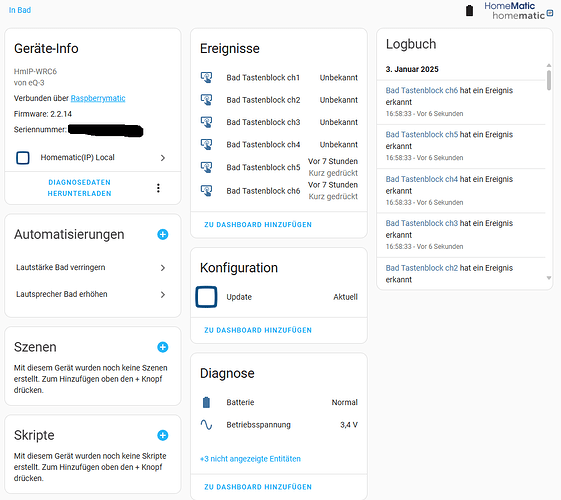Click the Logbuch scrollbar thumb

coord(549,80)
